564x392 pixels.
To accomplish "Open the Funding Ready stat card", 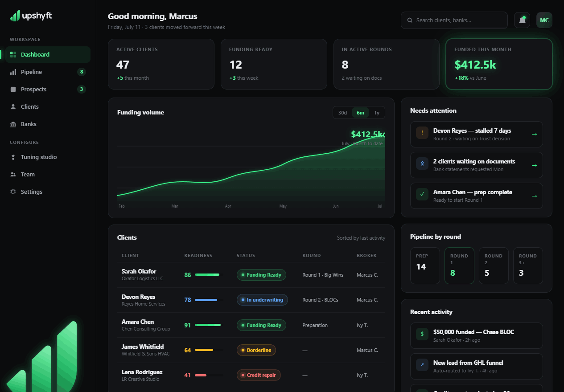I will [274, 64].
